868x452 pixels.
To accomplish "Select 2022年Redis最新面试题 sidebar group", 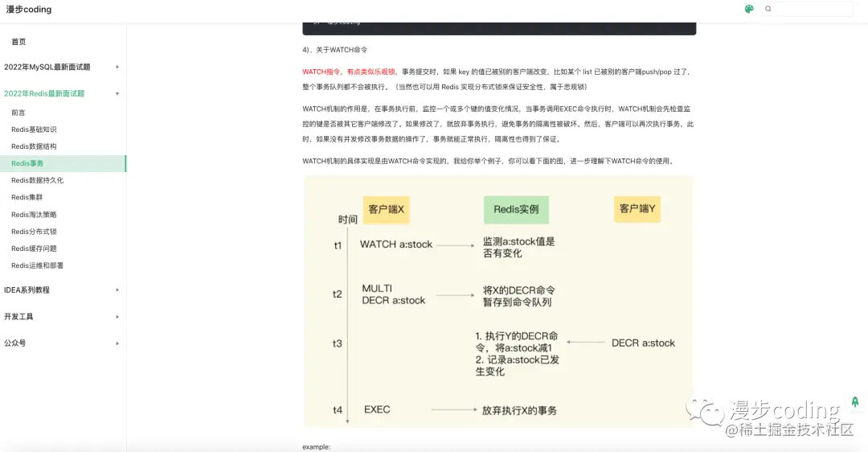I will (x=44, y=93).
